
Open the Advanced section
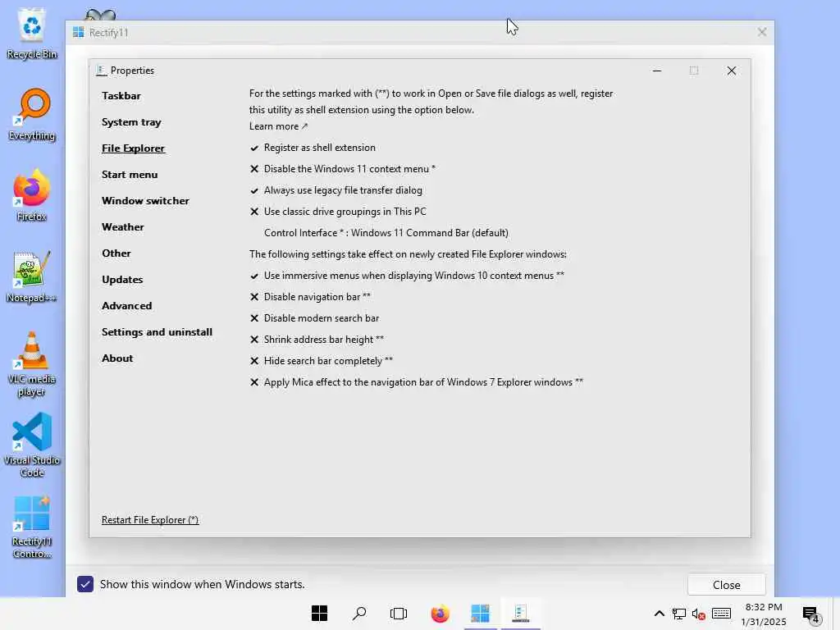pos(127,306)
